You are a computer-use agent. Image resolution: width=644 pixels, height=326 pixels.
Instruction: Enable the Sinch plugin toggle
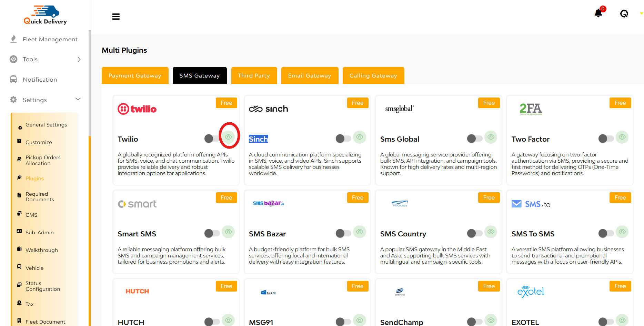point(343,139)
